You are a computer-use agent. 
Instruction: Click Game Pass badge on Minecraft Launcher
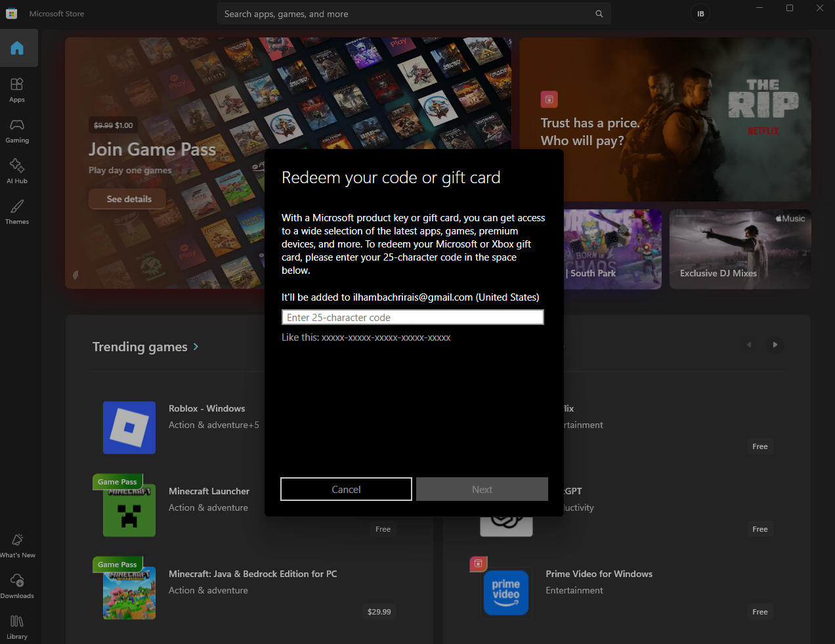tap(118, 482)
